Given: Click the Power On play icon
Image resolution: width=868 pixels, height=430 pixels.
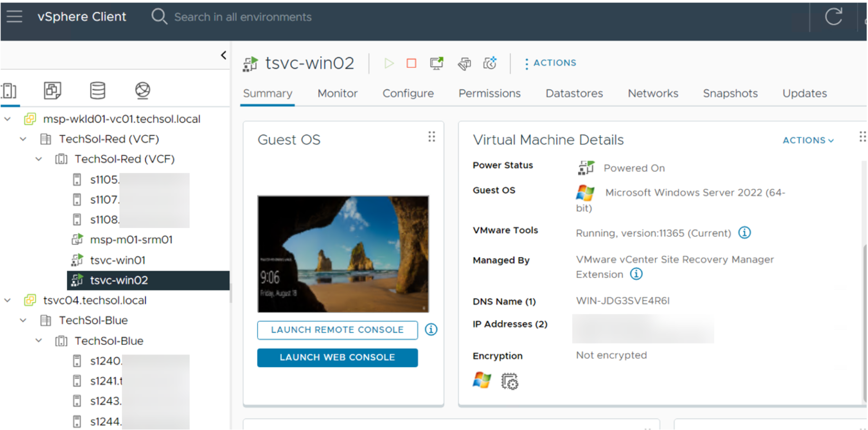Looking at the screenshot, I should coord(388,63).
